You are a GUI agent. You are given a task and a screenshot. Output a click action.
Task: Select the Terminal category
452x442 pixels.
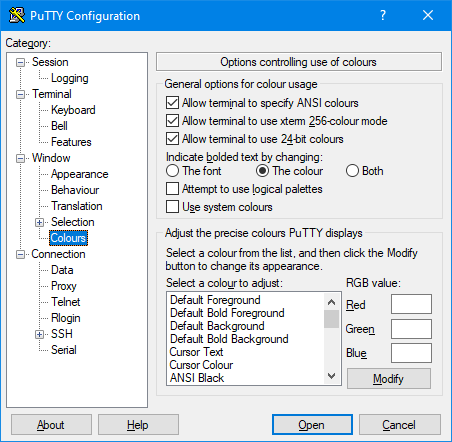(x=52, y=94)
